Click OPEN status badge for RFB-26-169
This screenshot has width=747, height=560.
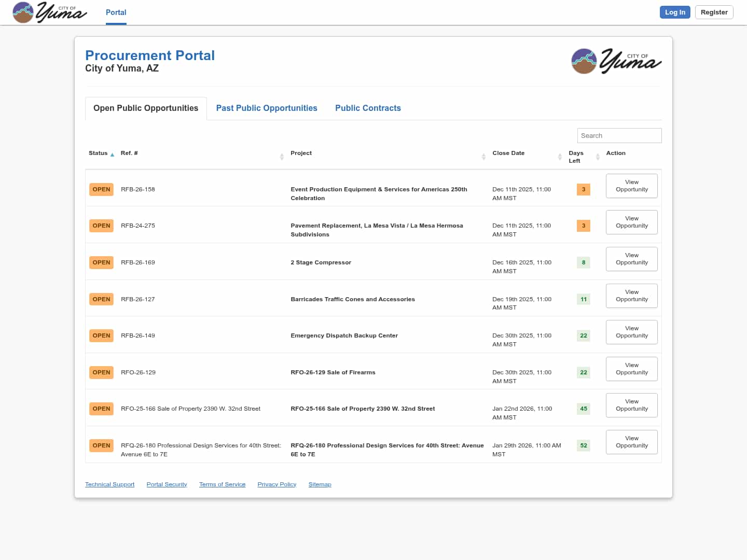(x=101, y=262)
